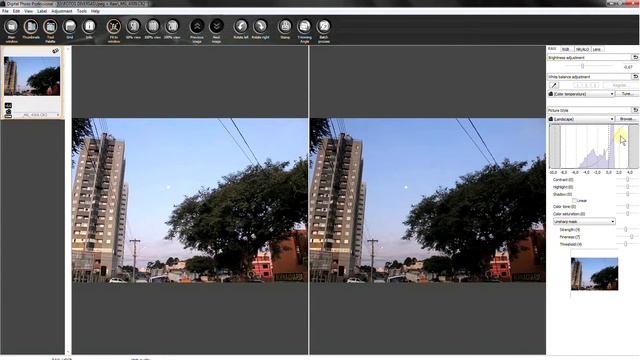640x360 pixels.
Task: Open the Adjustment menu
Action: [x=62, y=11]
